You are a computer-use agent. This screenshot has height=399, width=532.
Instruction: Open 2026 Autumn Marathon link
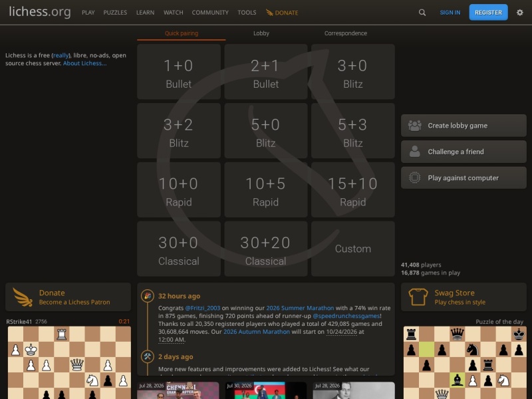tap(257, 331)
